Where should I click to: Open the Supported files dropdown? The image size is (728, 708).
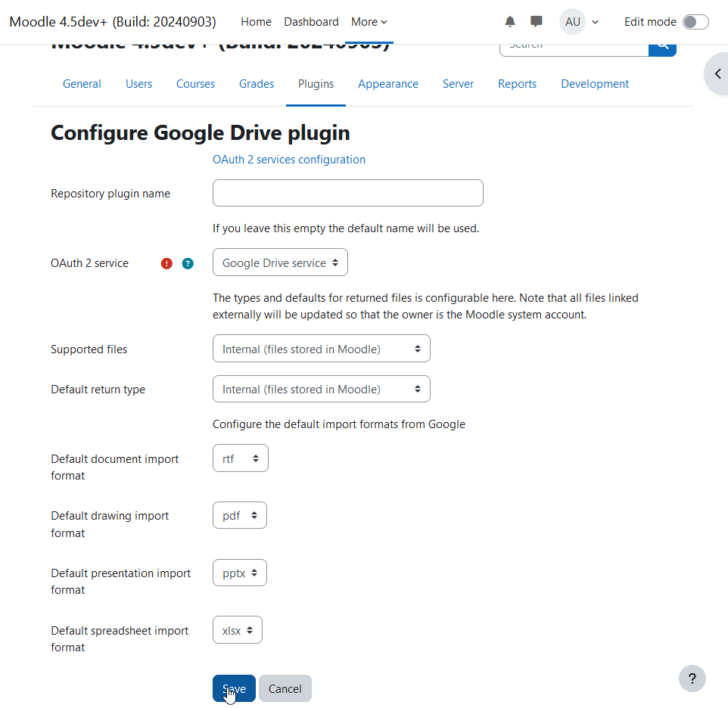(x=322, y=349)
